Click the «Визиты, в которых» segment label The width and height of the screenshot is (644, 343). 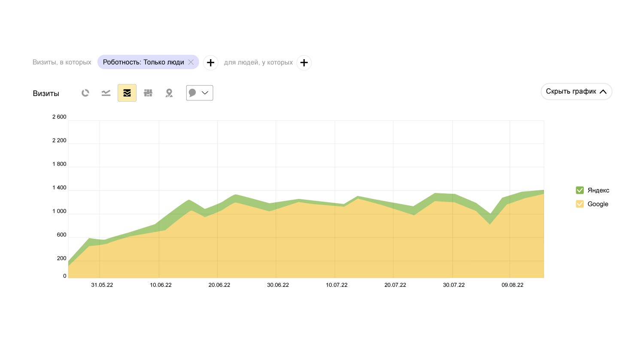[x=62, y=62]
